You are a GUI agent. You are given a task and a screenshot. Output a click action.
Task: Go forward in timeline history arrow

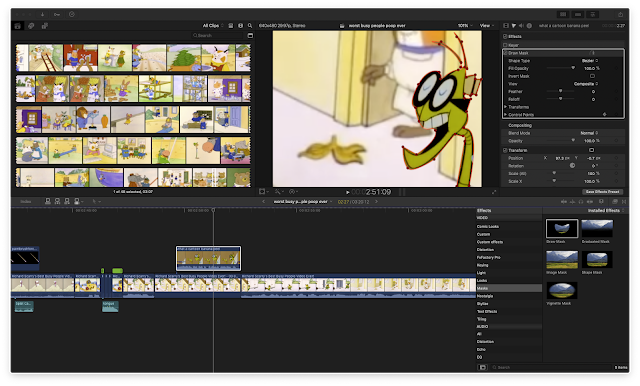(x=376, y=202)
